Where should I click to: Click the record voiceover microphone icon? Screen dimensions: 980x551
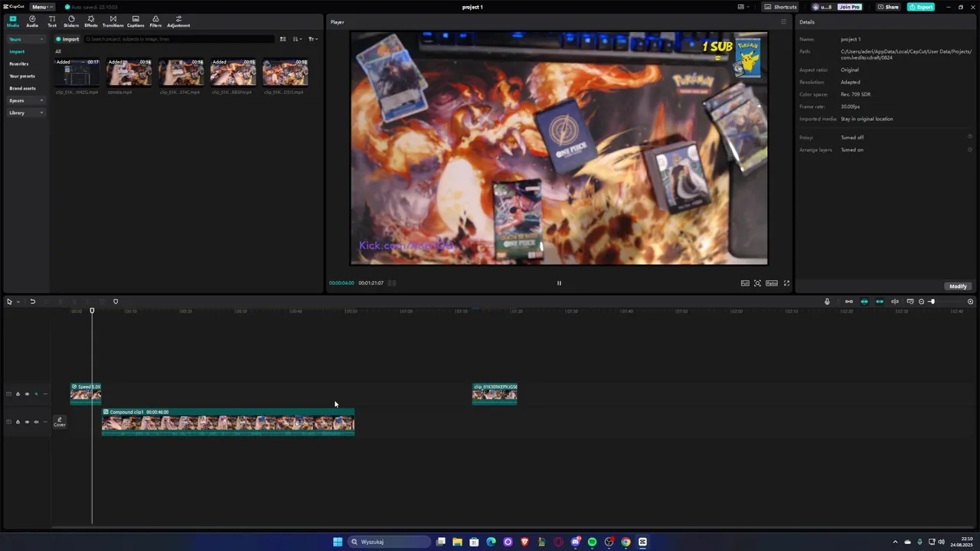(827, 302)
